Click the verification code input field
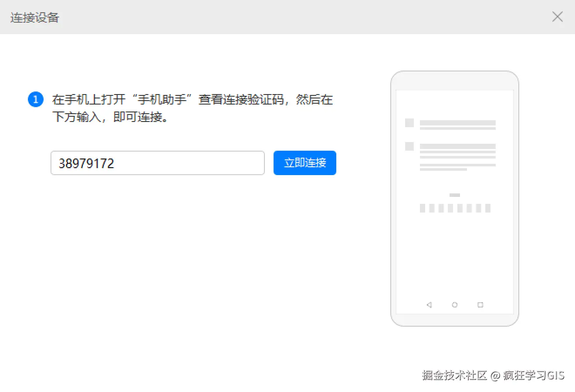The height and width of the screenshot is (392, 575). click(x=158, y=163)
